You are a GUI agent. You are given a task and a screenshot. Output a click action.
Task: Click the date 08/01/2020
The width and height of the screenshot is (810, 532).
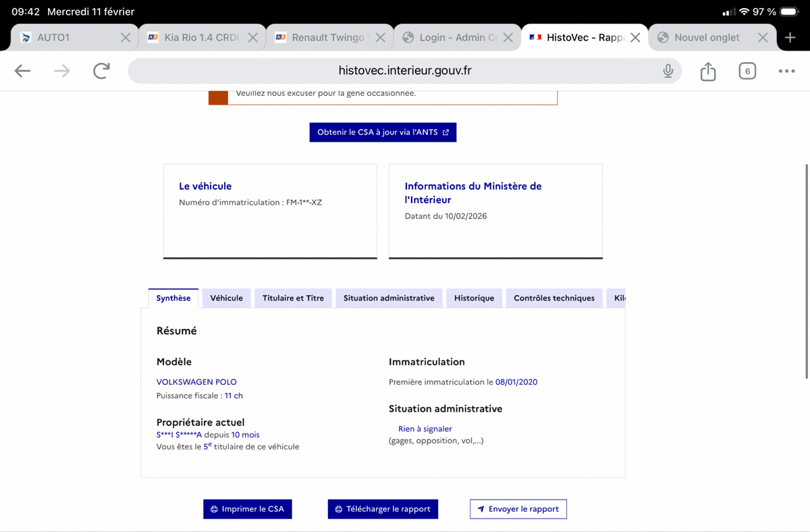click(516, 382)
